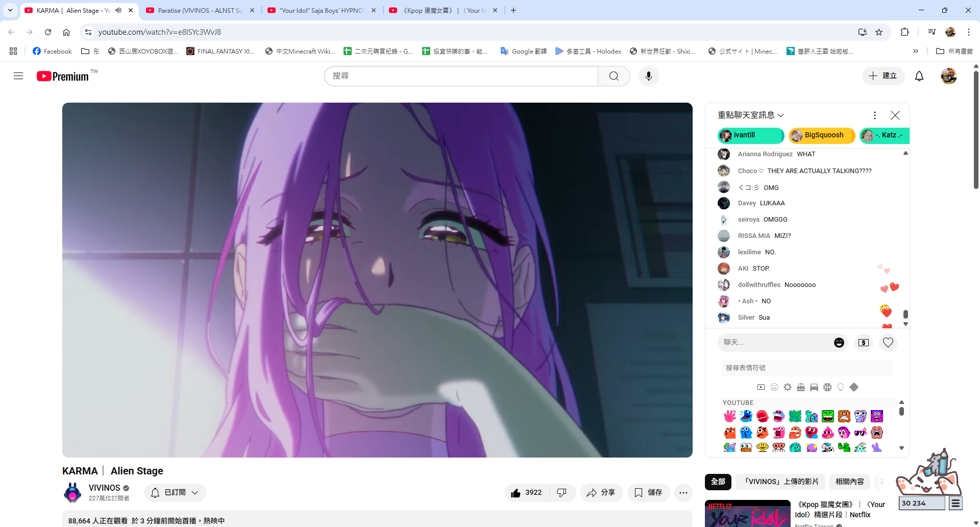Select the smiley faces emoji category

(x=774, y=387)
